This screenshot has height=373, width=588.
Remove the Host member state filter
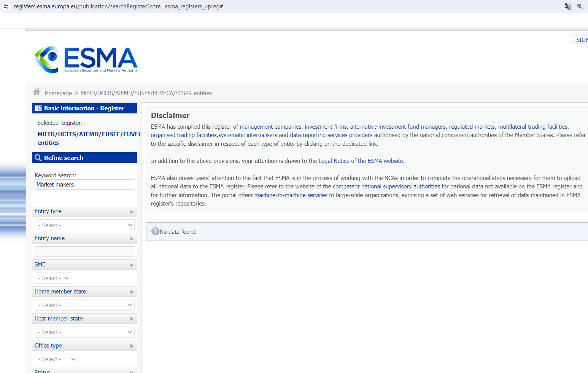pyautogui.click(x=132, y=319)
